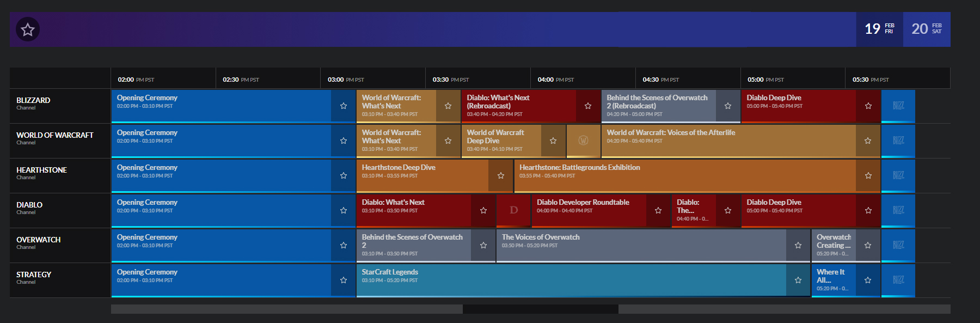Star Diablo channel's Diablo: What's Next
Screen dimensions: 980x323
[x=483, y=210]
